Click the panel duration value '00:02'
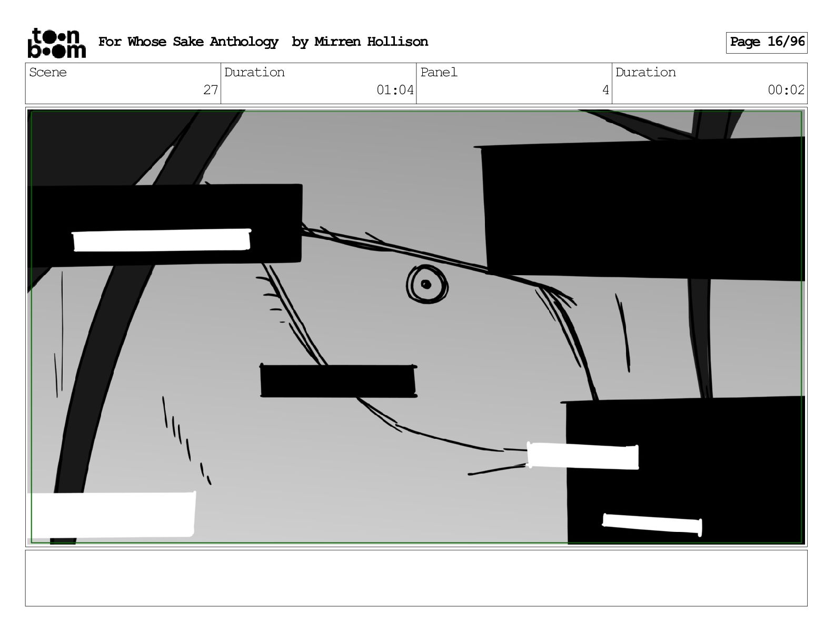This screenshot has width=834, height=644. point(786,90)
